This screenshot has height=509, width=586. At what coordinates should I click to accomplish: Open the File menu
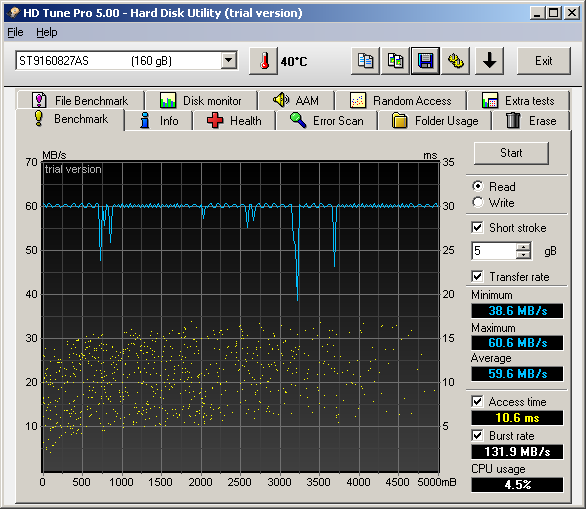coord(15,33)
